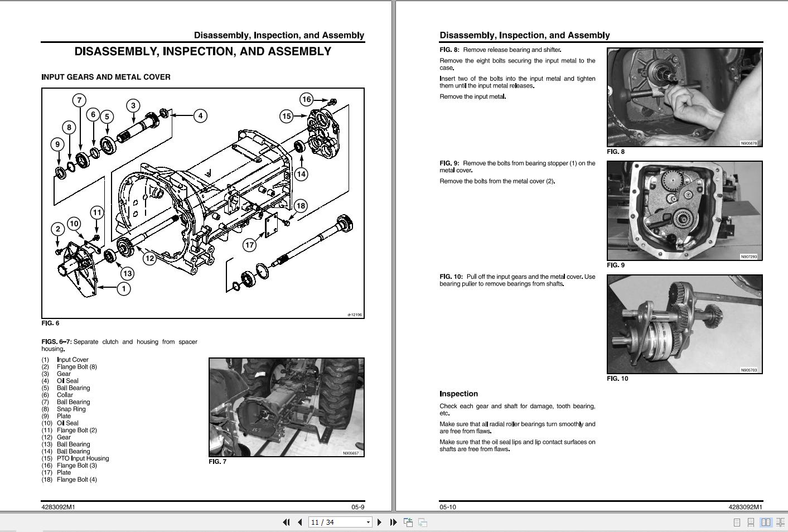Screen dimensions: 788x532
Task: Click the INPUT GEARS AND METAL COVER heading
Action: click(106, 77)
